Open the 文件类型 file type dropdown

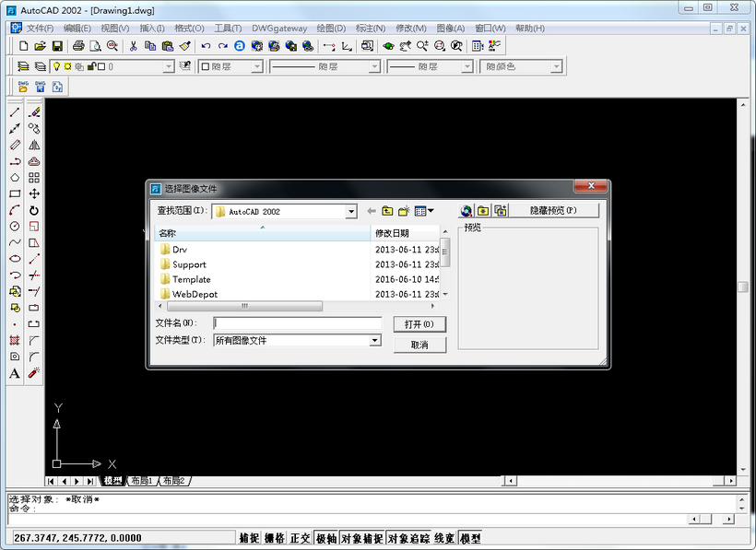(375, 341)
